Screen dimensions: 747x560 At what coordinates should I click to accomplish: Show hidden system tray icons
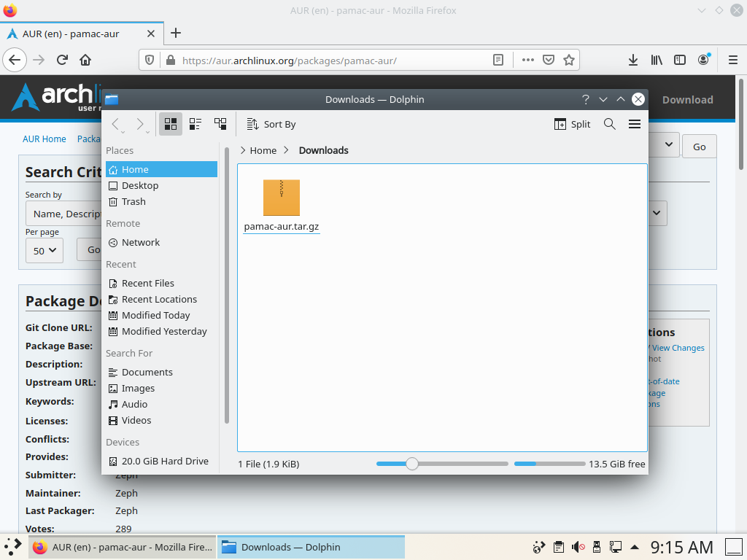point(635,547)
